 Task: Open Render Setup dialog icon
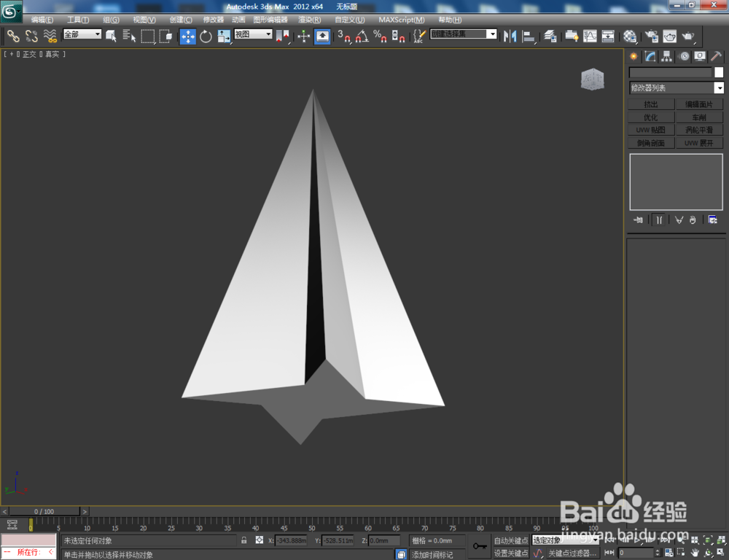pos(652,36)
